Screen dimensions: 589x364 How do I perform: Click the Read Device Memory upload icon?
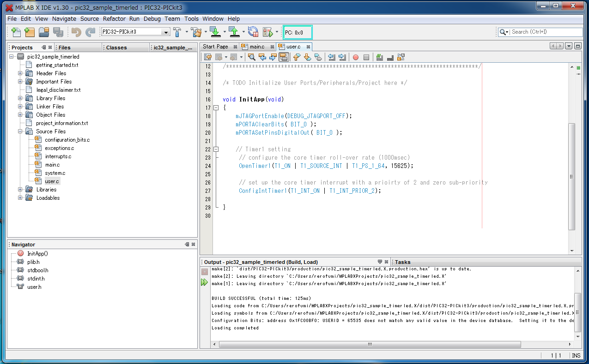pos(234,32)
